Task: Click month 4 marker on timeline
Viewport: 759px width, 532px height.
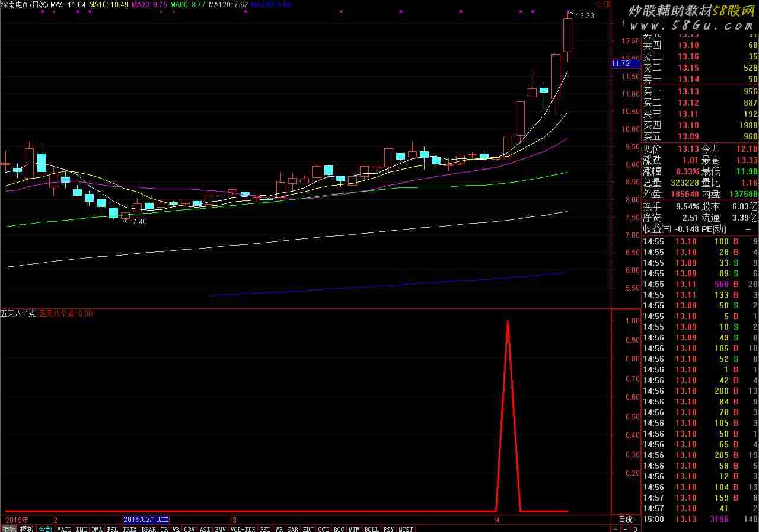Action: (498, 520)
